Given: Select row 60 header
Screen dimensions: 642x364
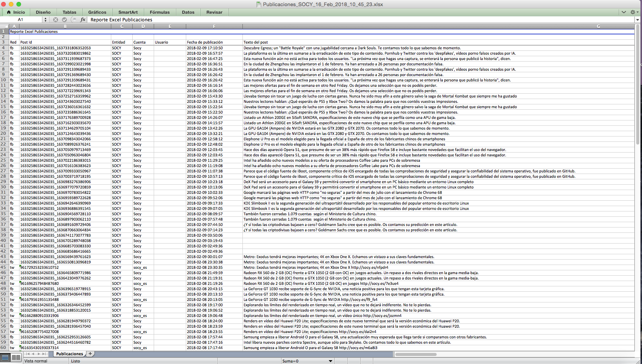Looking at the screenshot, I should 4,348.
